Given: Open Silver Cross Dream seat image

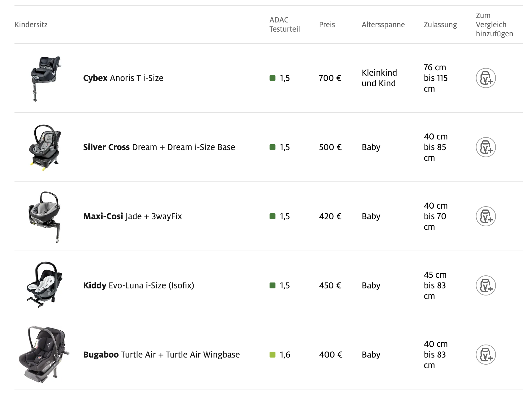Looking at the screenshot, I should (x=45, y=147).
